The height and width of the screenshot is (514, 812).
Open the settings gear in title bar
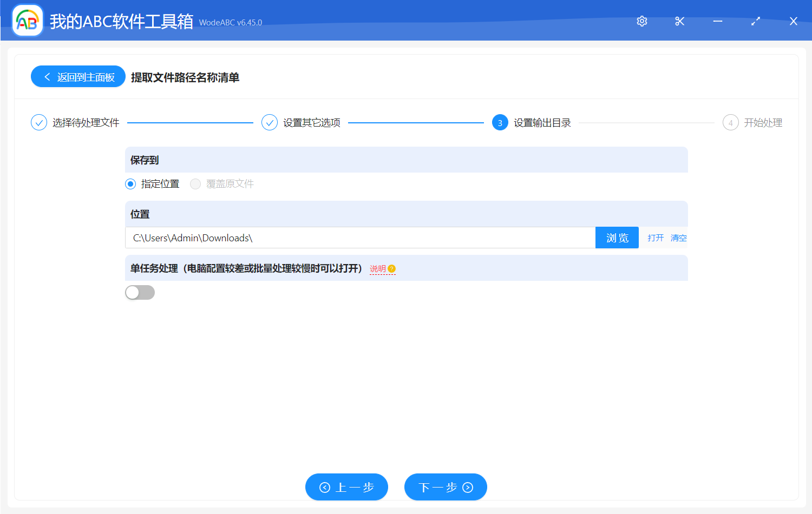[641, 21]
